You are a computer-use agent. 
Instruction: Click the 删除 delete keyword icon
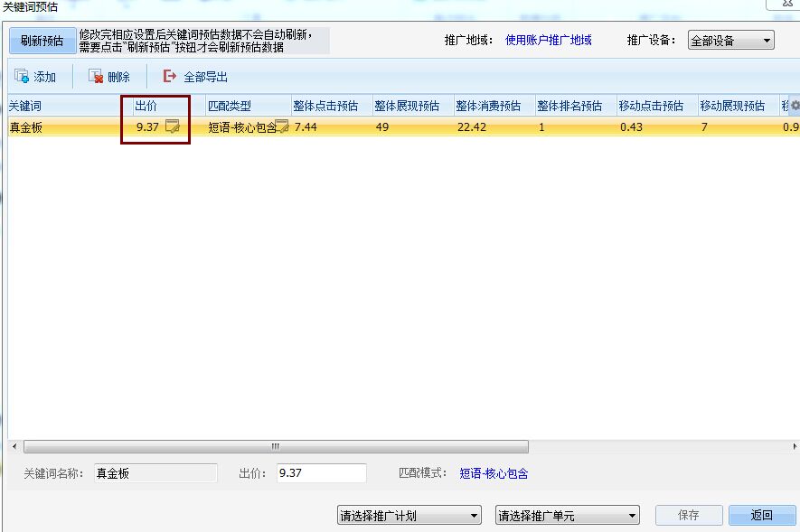click(93, 76)
